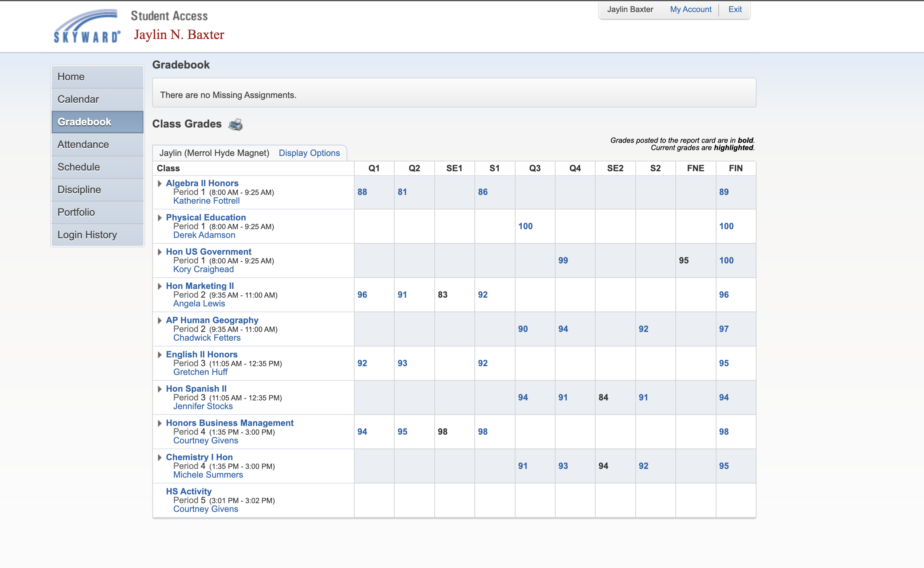Click Algebra II Honors FIN grade 89

[724, 192]
